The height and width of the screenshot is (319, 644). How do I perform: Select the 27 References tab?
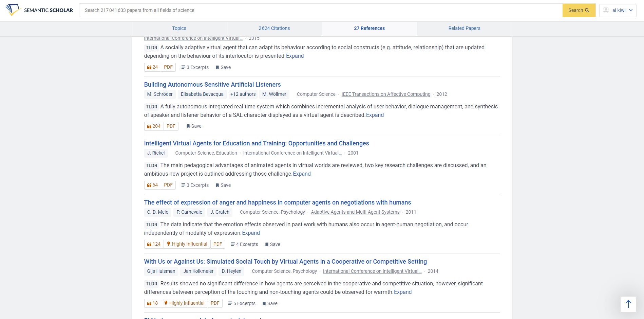pyautogui.click(x=369, y=28)
